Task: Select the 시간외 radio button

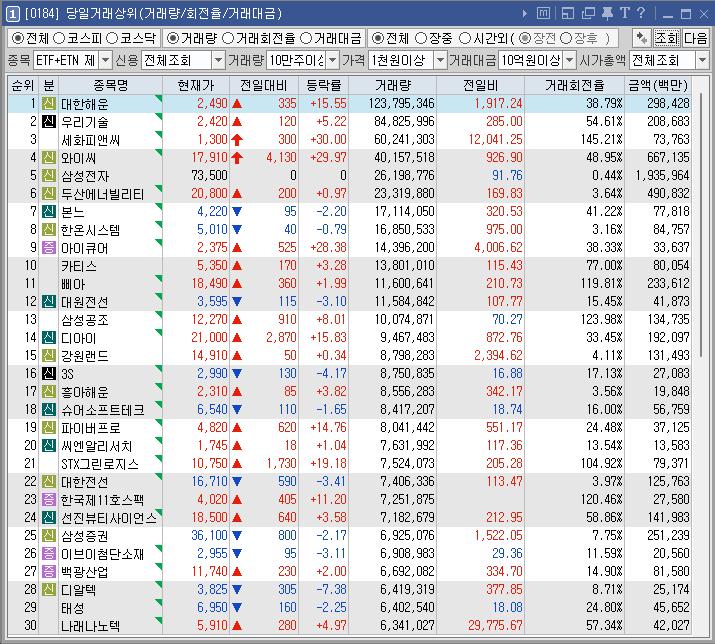Action: click(x=465, y=38)
